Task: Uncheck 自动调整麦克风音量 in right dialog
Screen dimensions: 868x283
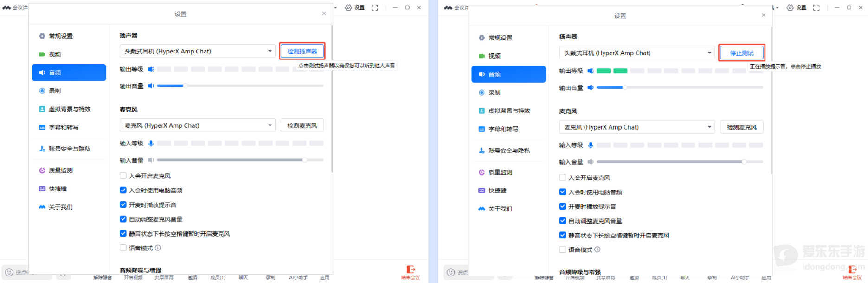Action: tap(563, 221)
